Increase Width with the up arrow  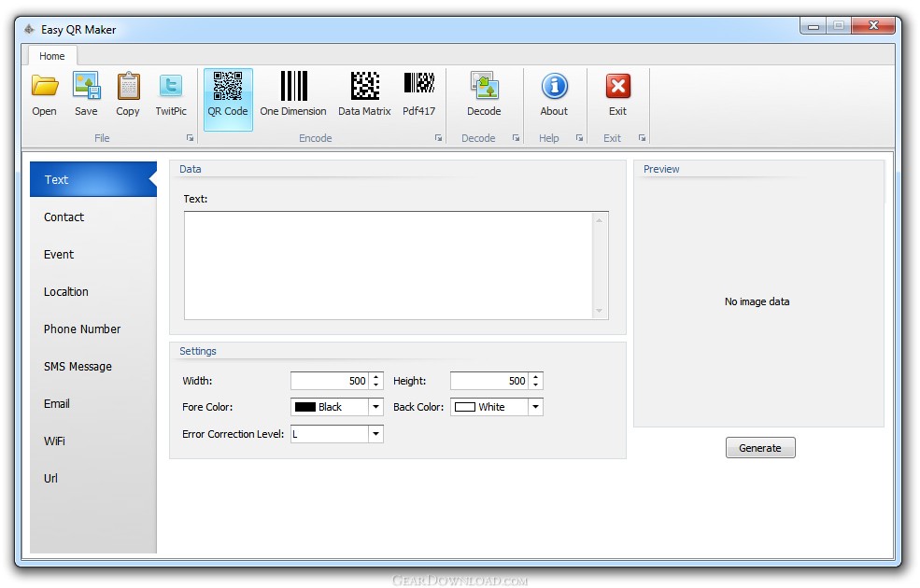pos(375,377)
